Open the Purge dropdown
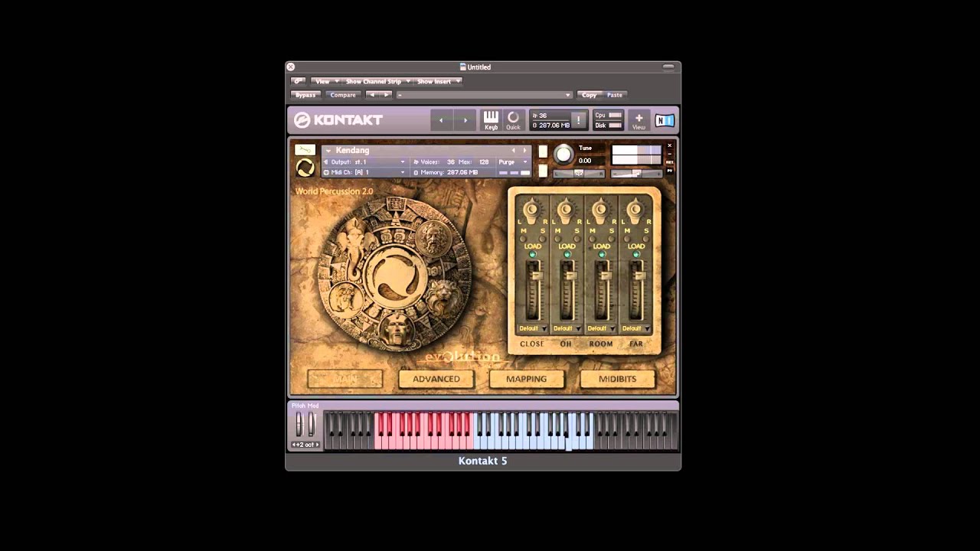Screen dimensions: 980x551 [513, 162]
